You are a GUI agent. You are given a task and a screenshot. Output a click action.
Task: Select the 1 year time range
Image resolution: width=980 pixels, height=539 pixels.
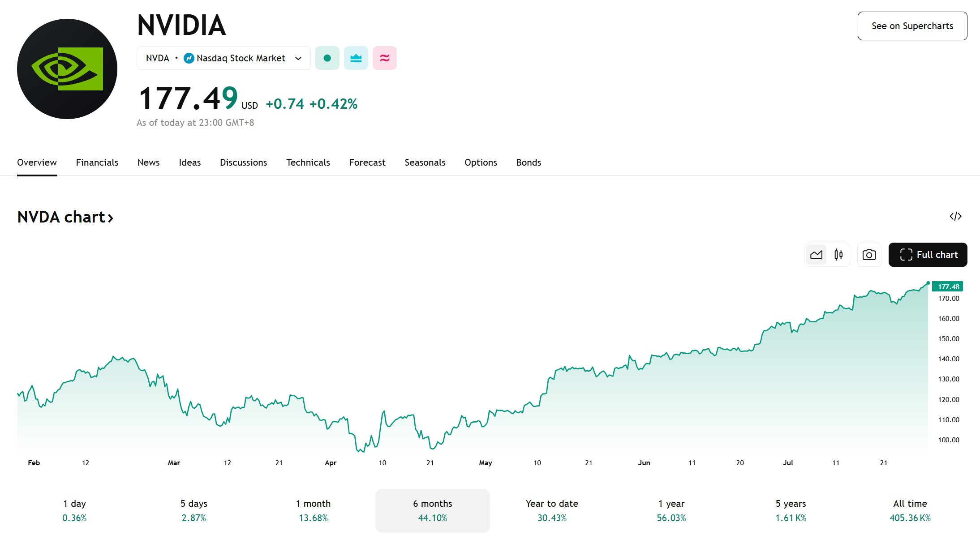(x=671, y=510)
